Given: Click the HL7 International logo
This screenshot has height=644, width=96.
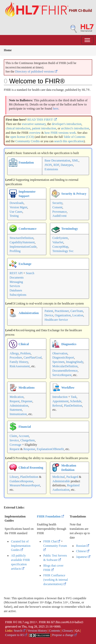Looking at the screenshot, I should (87, 28).
